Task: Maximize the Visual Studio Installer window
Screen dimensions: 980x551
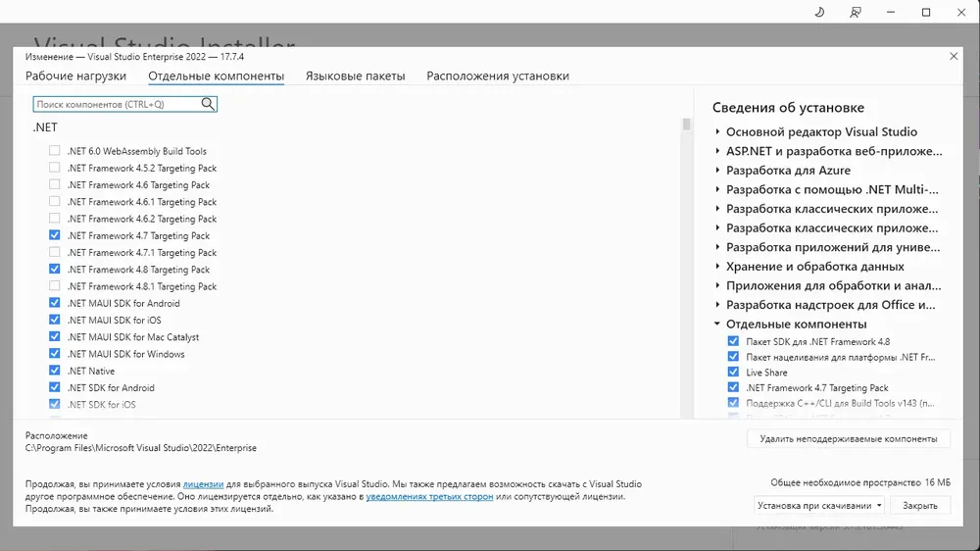Action: 926,12
